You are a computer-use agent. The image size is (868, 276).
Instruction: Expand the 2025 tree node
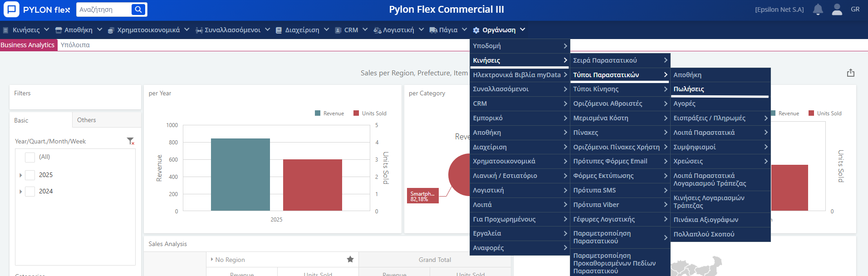[20, 175]
